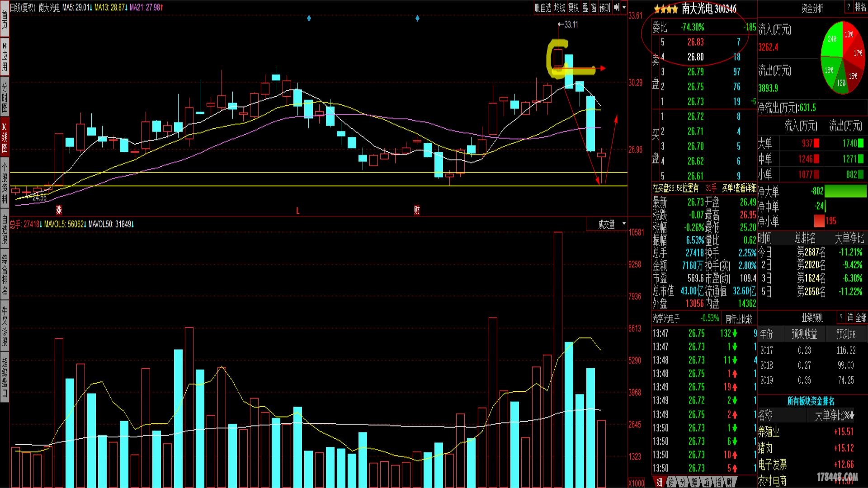Click the buy level 1 price 26.72
Viewport: 868px width, 488px height.
tap(695, 117)
